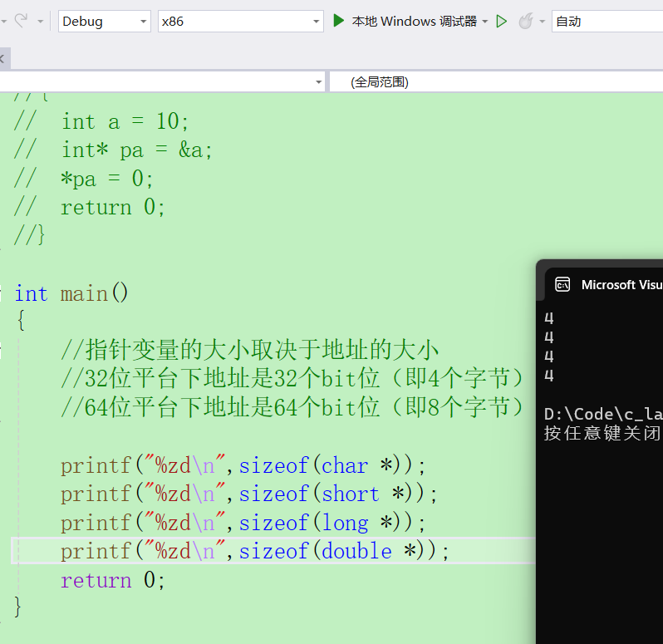Open the (全局范围) scope dropdown
The width and height of the screenshot is (663, 644).
pos(496,81)
